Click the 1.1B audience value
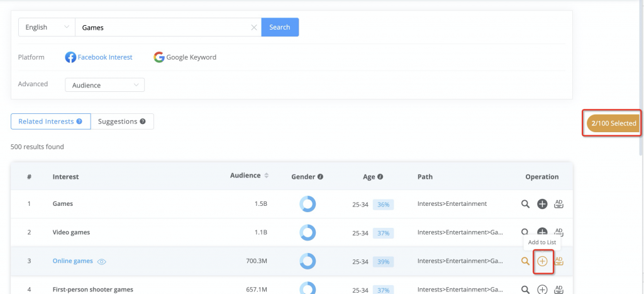 click(x=260, y=232)
